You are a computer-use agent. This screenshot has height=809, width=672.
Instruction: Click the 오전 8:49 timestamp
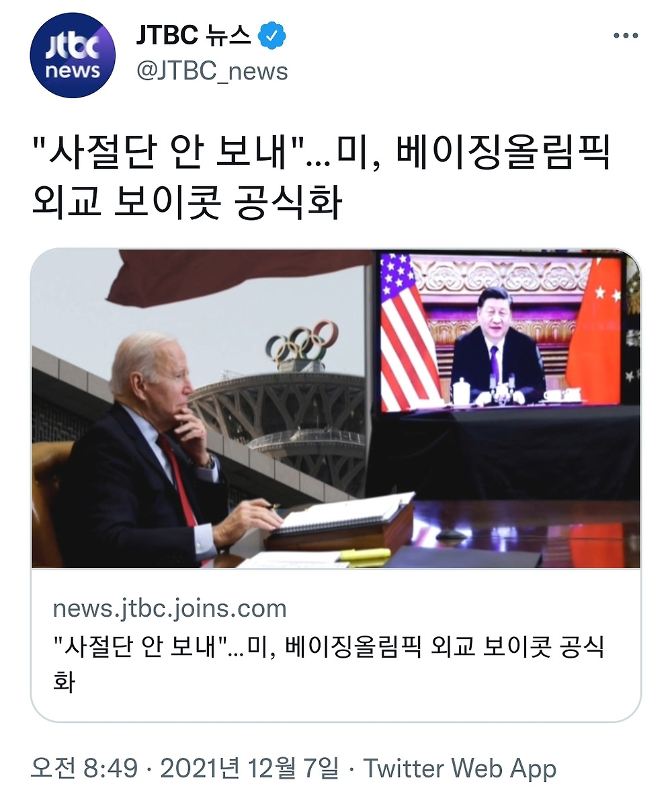click(85, 768)
